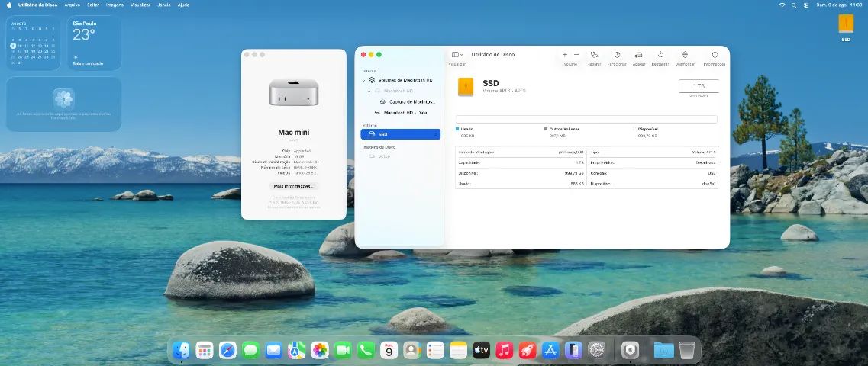Open the Apple menu
This screenshot has height=366, width=868.
tap(9, 5)
